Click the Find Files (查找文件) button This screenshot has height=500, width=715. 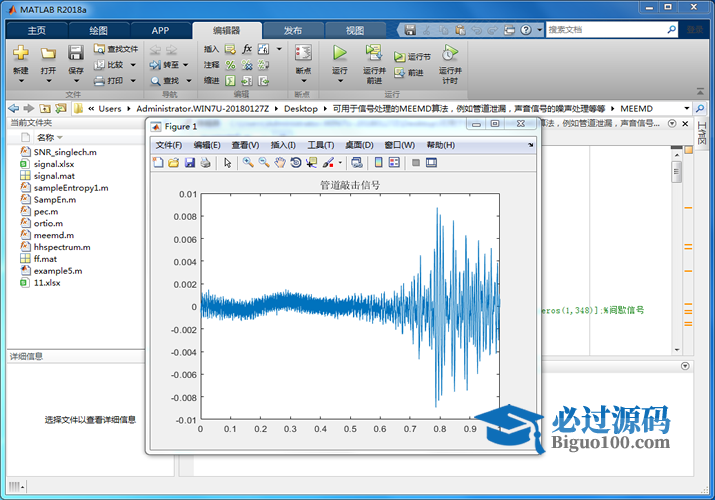[x=116, y=49]
